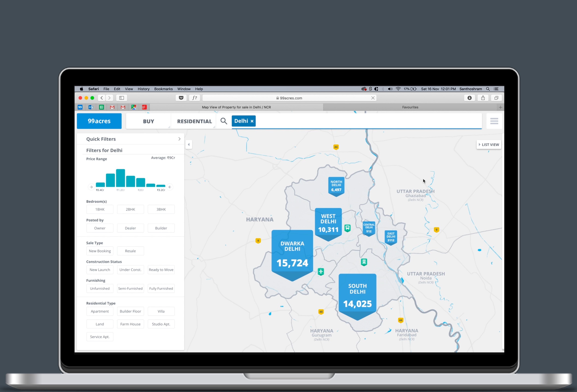Click the airport marker on map
The height and width of the screenshot is (392, 577).
321,272
